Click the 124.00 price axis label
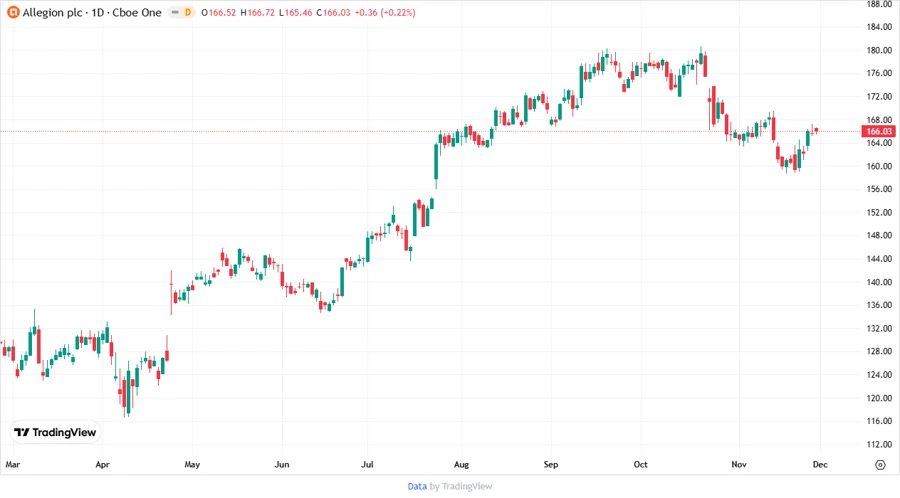Viewport: 900px width, 498px height. pos(879,375)
